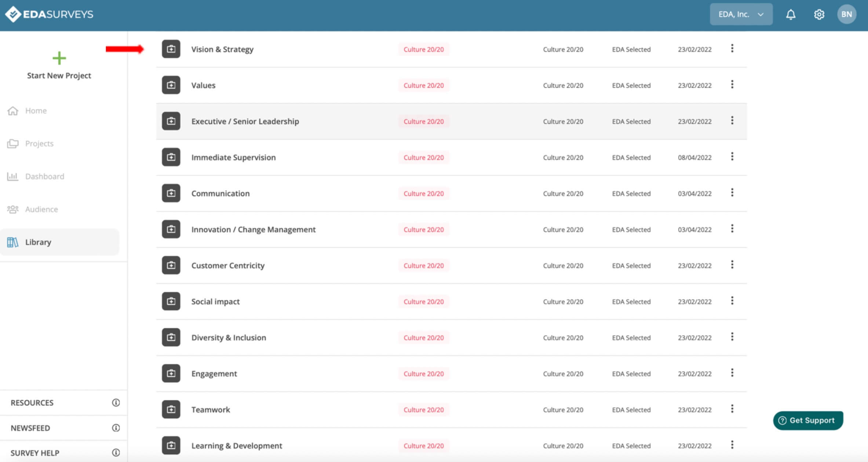The width and height of the screenshot is (868, 462).
Task: Open more options for Social impact
Action: coord(732,300)
